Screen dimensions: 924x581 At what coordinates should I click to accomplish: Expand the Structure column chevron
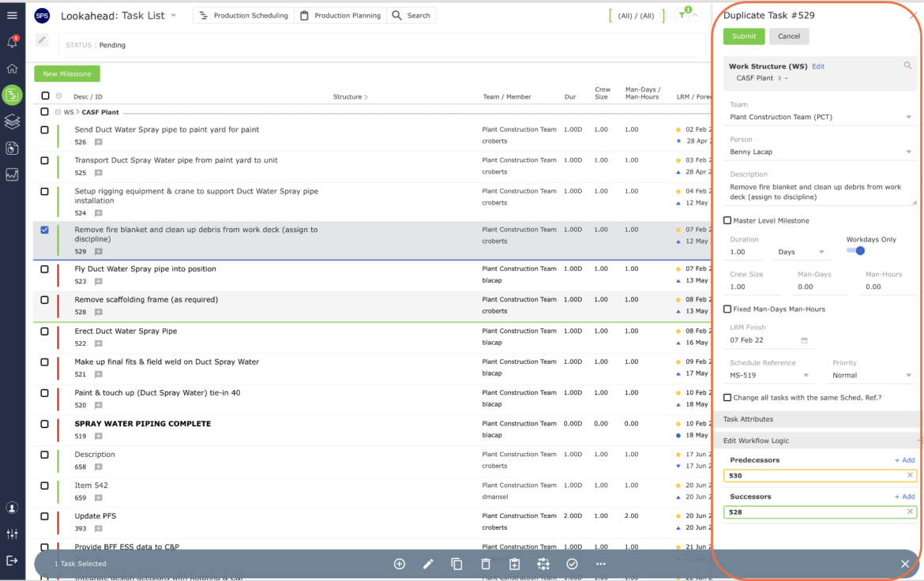(x=366, y=96)
